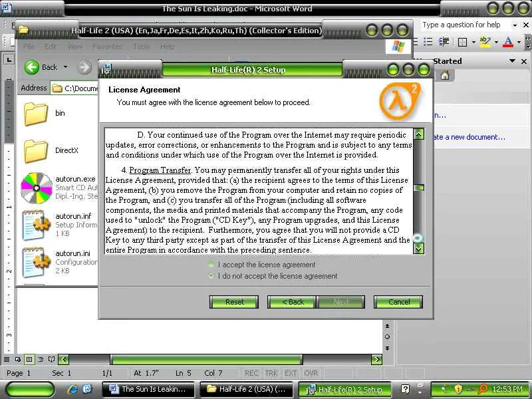The width and height of the screenshot is (532, 399).
Task: Select the Bullets list icon in Word
Action: click(x=428, y=42)
